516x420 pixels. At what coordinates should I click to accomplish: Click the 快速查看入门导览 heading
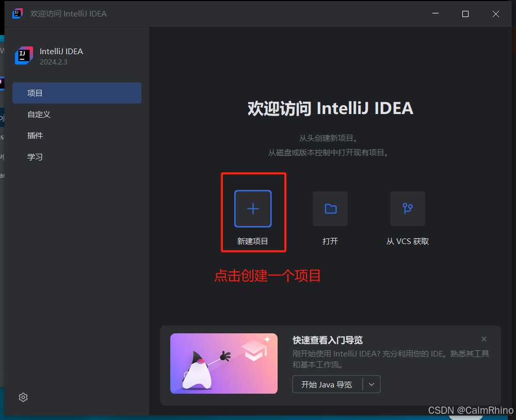coord(328,340)
